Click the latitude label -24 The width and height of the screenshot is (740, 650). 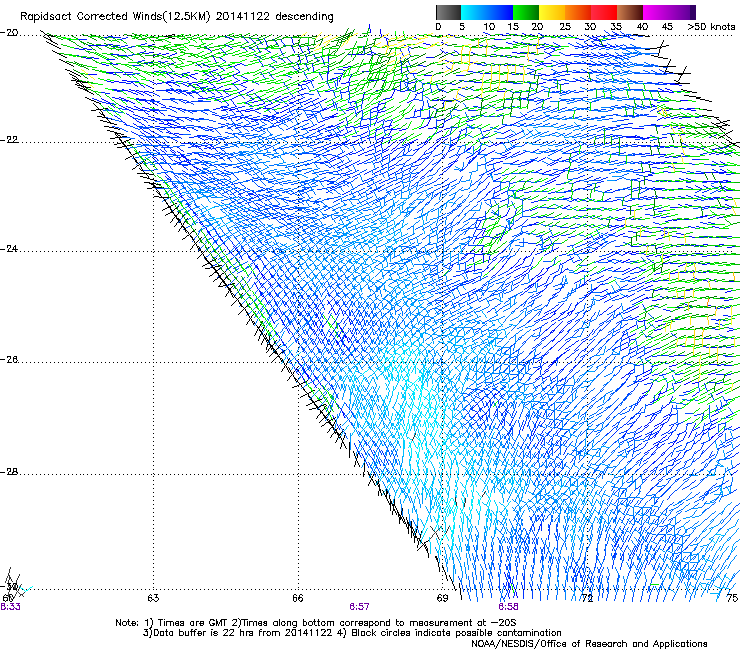[9, 248]
